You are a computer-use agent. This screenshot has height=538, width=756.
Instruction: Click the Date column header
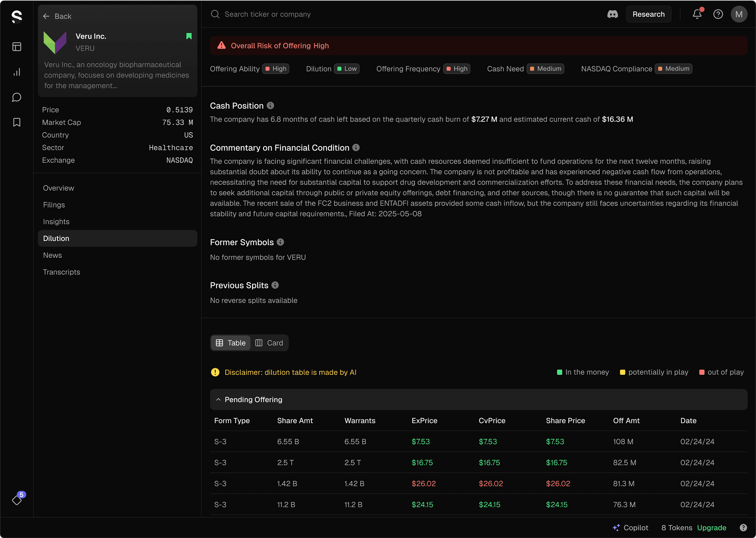688,421
